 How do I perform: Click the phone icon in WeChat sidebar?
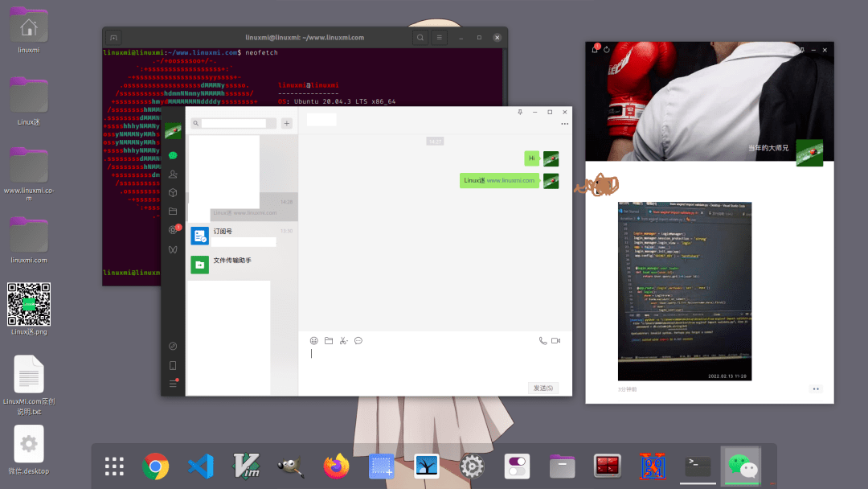point(173,365)
